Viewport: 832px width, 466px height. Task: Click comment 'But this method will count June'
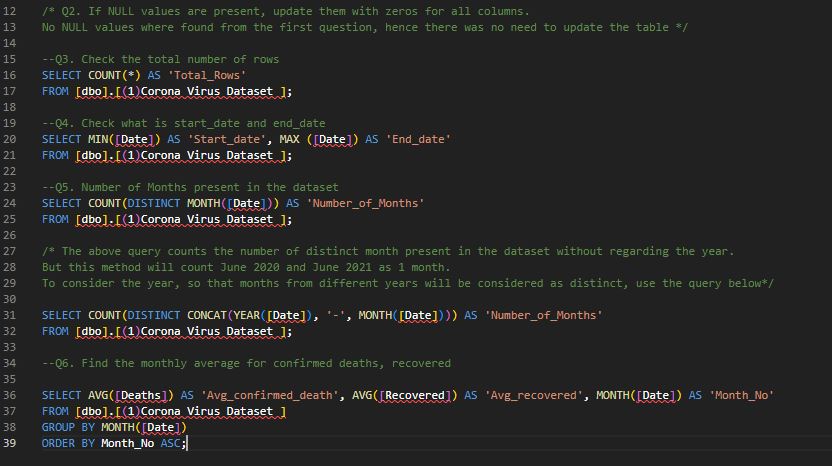tap(246, 267)
